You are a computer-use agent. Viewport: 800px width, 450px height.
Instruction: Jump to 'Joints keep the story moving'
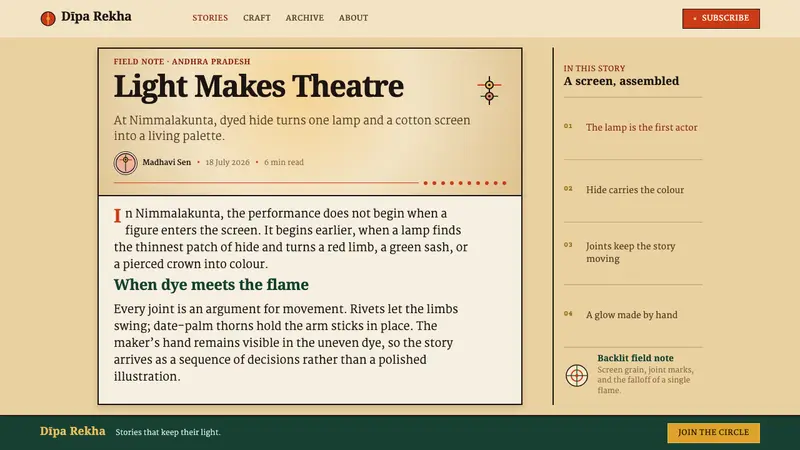630,252
